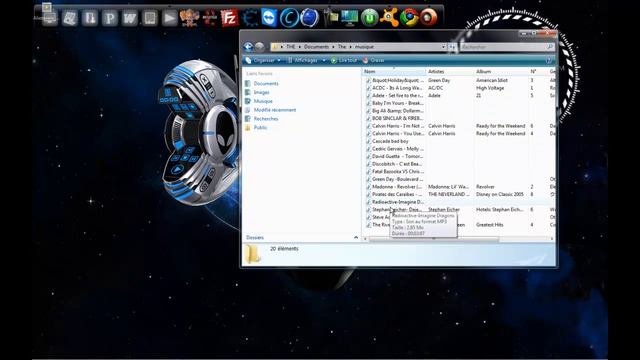Click the Graver toolbar button
The width and height of the screenshot is (640, 360).
[x=373, y=60]
